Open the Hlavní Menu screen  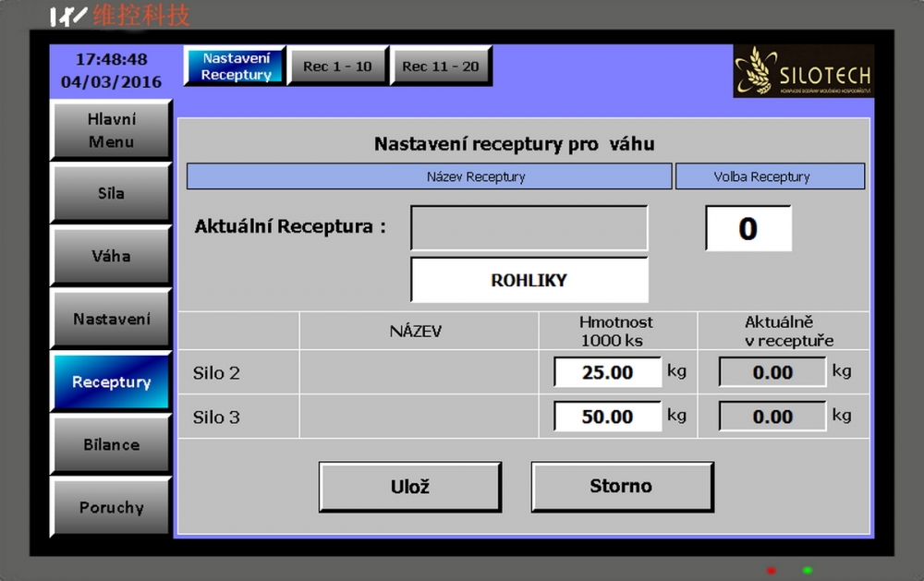click(111, 130)
